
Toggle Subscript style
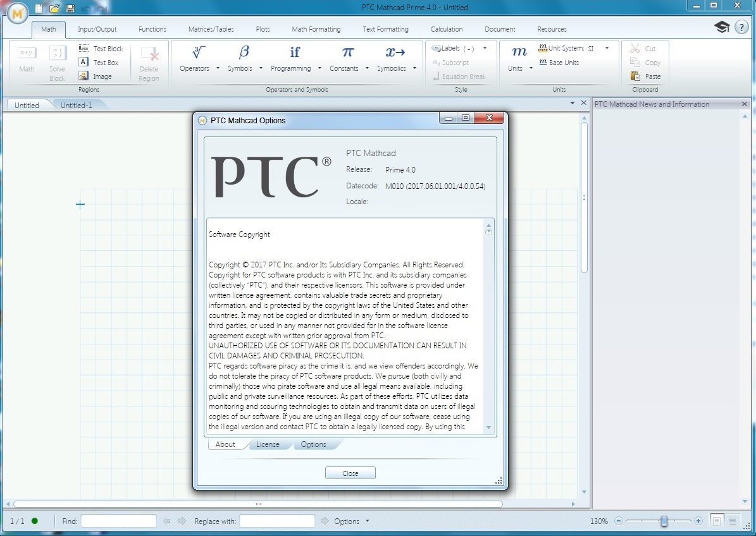pos(451,63)
